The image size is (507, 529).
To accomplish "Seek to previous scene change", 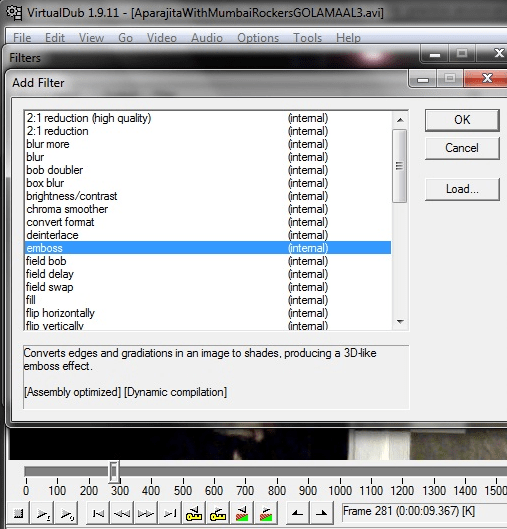I will tap(242, 513).
